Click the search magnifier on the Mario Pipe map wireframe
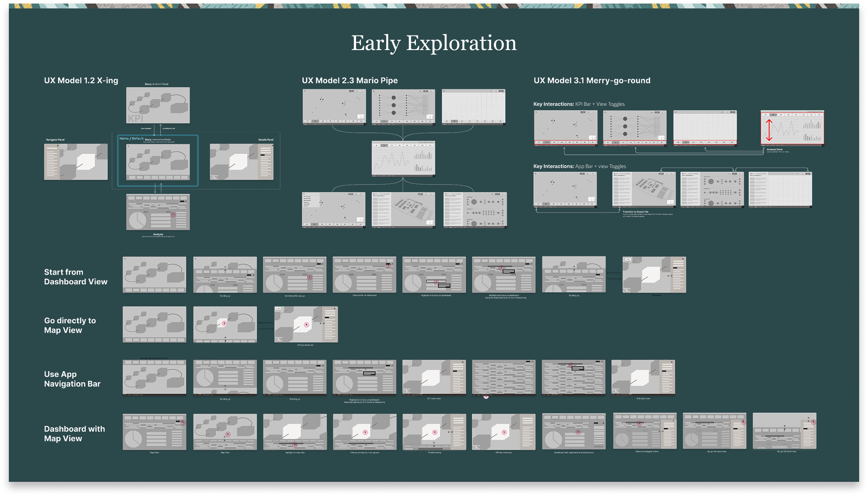Screen dimensions: 868x496 305,91
